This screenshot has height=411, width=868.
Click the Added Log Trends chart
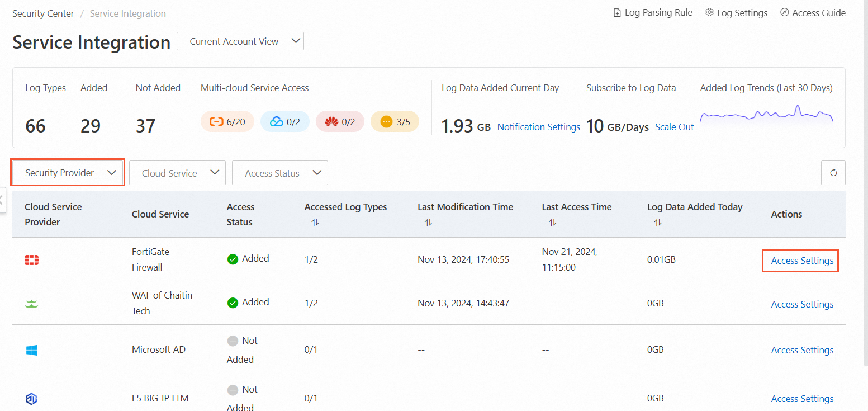click(766, 115)
